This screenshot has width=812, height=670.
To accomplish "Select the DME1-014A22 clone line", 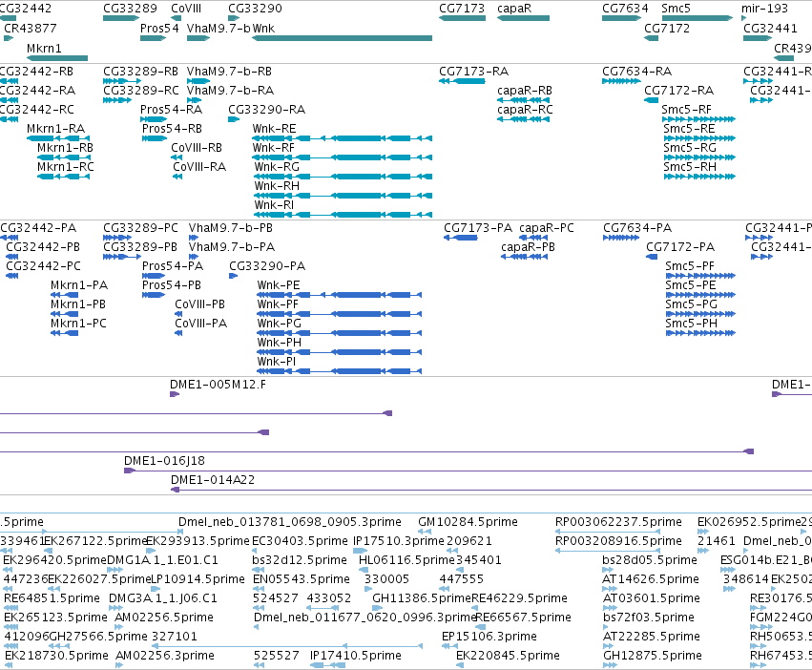I will 491,490.
